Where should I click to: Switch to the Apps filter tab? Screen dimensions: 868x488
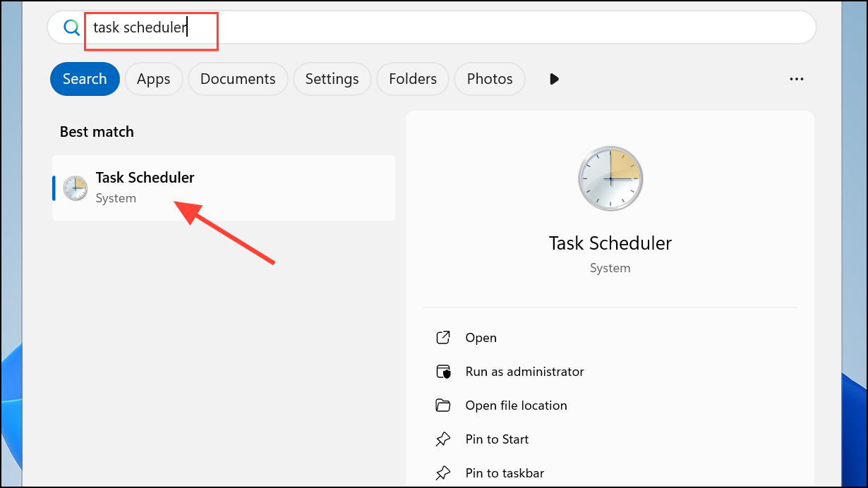pyautogui.click(x=154, y=79)
